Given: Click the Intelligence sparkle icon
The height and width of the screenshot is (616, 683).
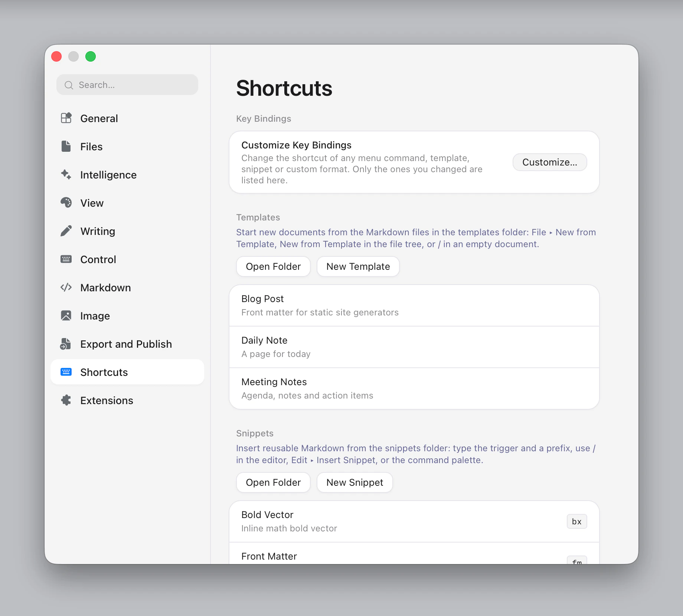Looking at the screenshot, I should 66,174.
